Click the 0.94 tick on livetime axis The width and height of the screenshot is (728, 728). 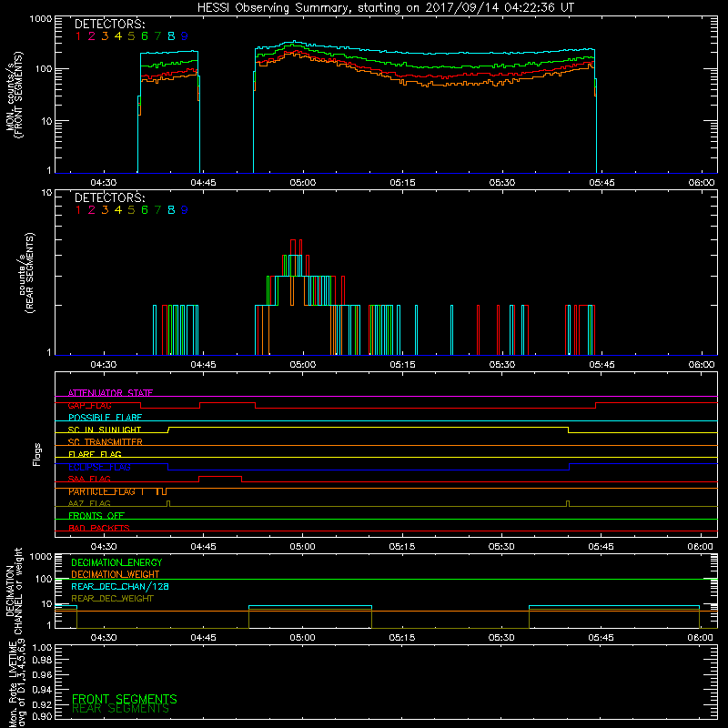tap(42, 689)
